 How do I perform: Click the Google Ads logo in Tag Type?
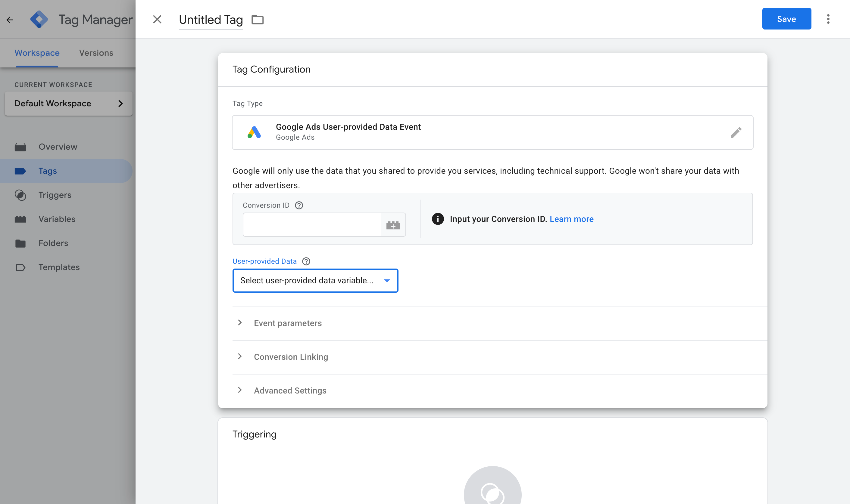coord(254,132)
